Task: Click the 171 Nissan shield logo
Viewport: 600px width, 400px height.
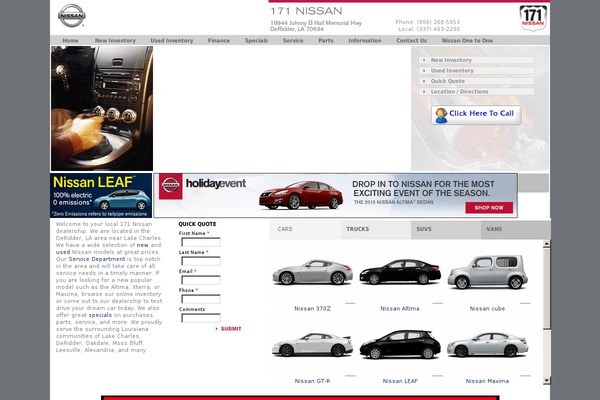Action: (x=533, y=18)
